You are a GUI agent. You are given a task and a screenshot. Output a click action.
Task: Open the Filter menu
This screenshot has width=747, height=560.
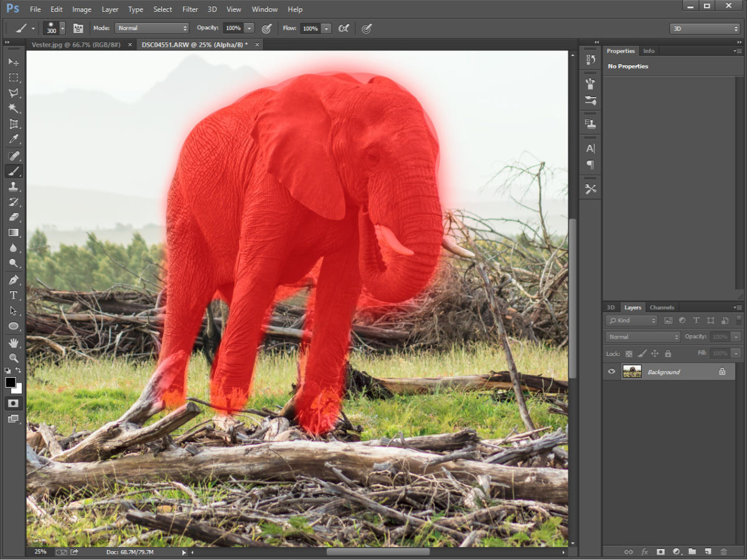click(190, 9)
